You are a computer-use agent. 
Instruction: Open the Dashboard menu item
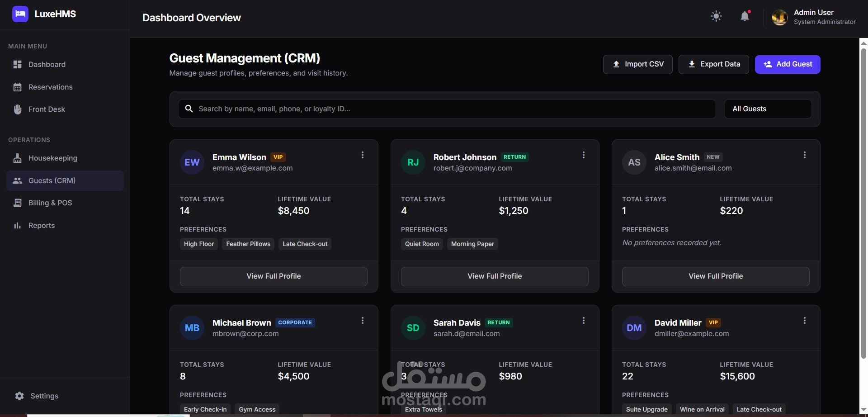click(65, 65)
